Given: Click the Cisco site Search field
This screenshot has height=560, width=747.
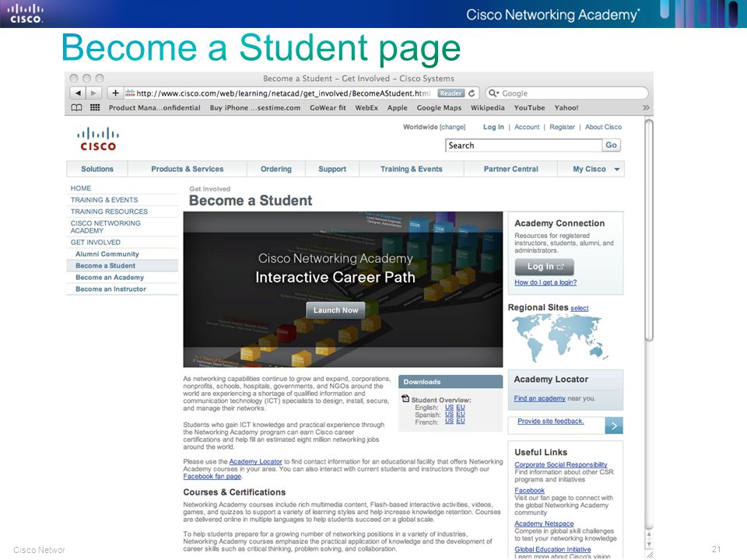Looking at the screenshot, I should coord(524,145).
